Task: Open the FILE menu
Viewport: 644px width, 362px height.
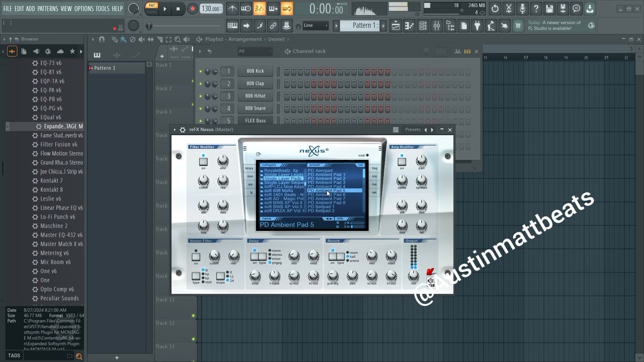Action: tap(8, 9)
